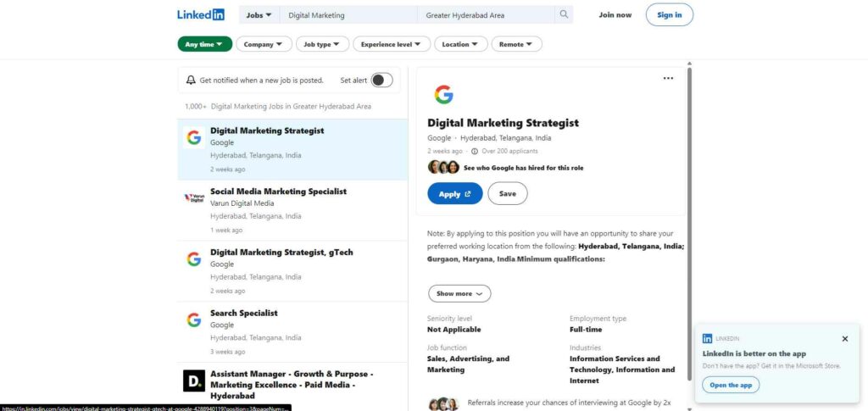Screen dimensions: 868x411
Task: Click the Save button
Action: pos(508,193)
